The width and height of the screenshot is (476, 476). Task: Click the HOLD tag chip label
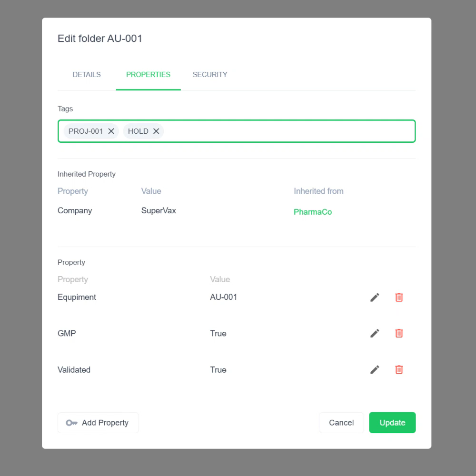point(138,131)
